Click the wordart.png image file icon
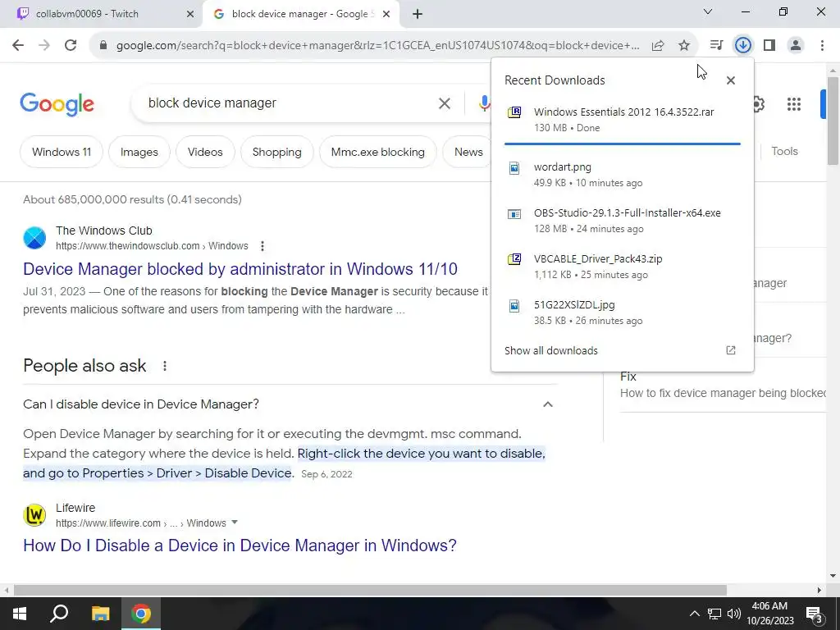This screenshot has height=630, width=840. (x=514, y=168)
